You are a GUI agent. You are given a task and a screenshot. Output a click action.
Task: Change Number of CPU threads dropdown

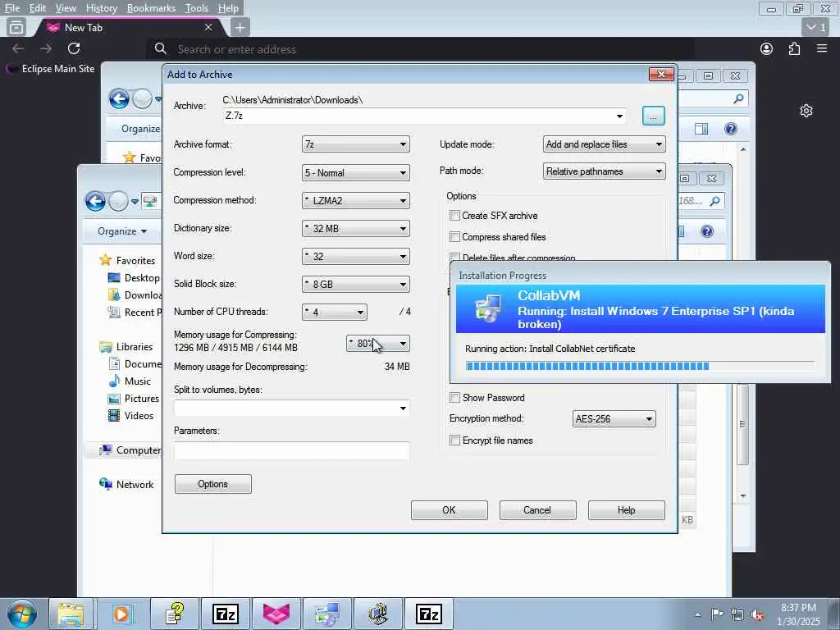pos(335,312)
